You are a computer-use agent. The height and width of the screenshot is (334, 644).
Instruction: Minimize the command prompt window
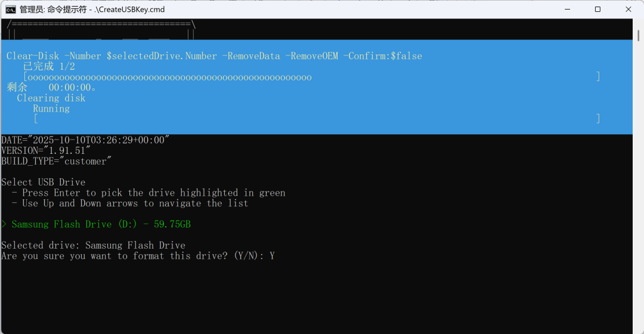tap(568, 9)
